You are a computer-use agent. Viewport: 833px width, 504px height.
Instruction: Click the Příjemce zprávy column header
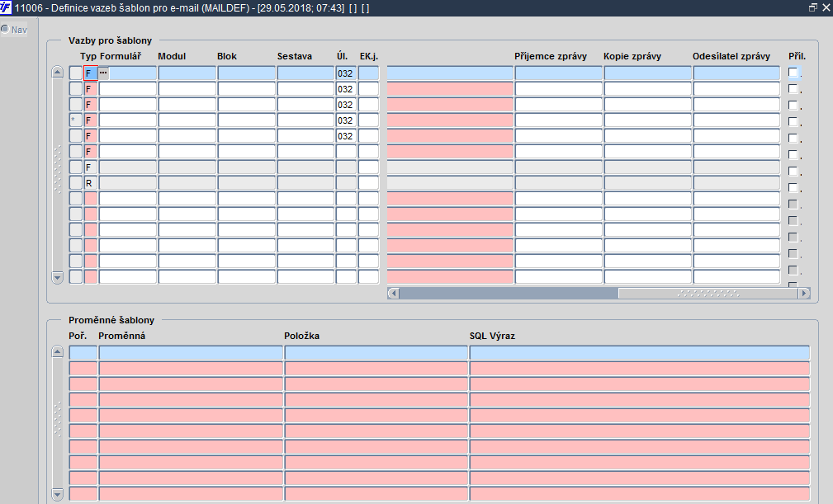click(551, 56)
